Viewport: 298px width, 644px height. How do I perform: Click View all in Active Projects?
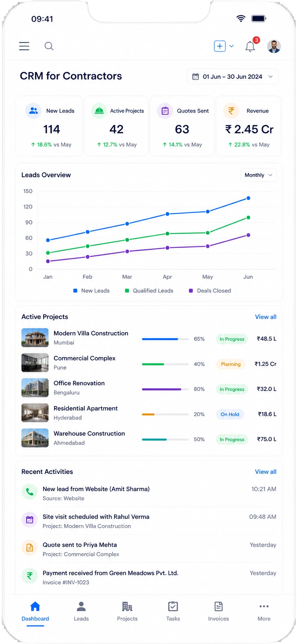point(266,317)
